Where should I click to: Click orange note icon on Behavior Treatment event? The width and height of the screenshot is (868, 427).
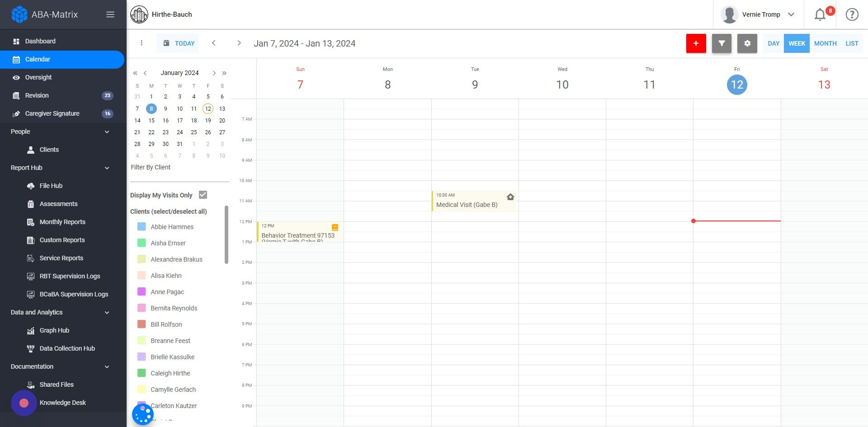335,227
